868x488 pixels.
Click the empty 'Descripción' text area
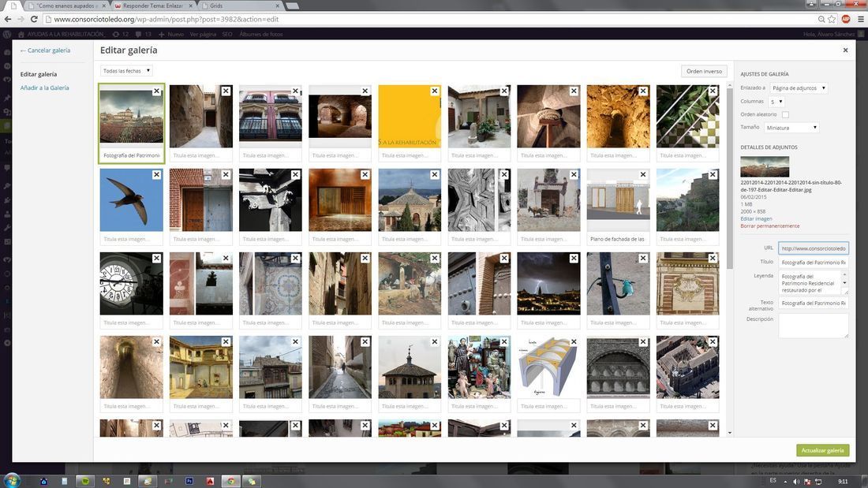point(814,326)
